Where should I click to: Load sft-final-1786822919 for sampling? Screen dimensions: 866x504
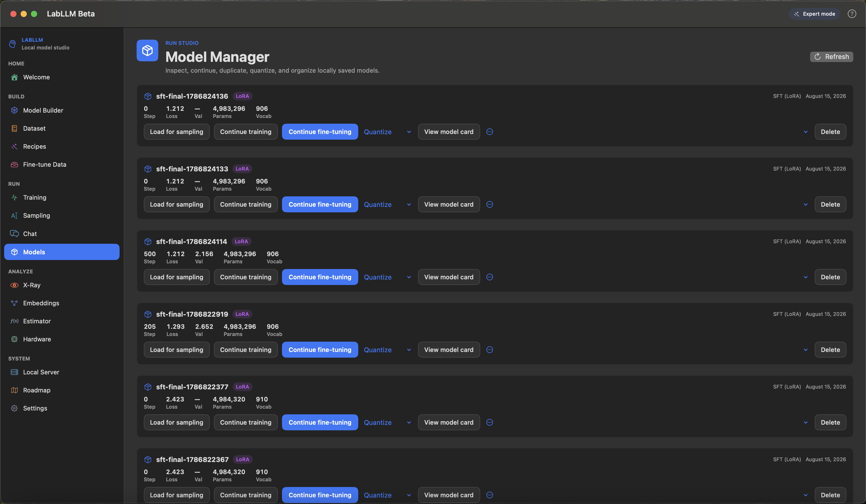click(x=177, y=350)
